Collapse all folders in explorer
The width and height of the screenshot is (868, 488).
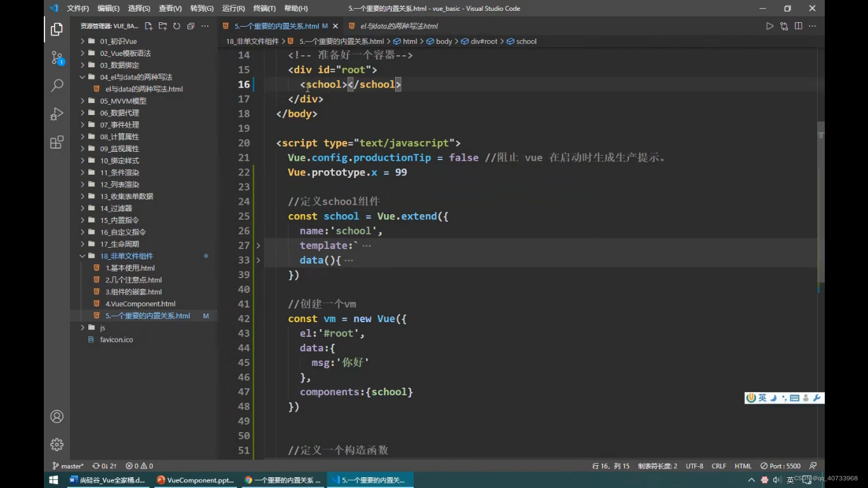pyautogui.click(x=191, y=26)
